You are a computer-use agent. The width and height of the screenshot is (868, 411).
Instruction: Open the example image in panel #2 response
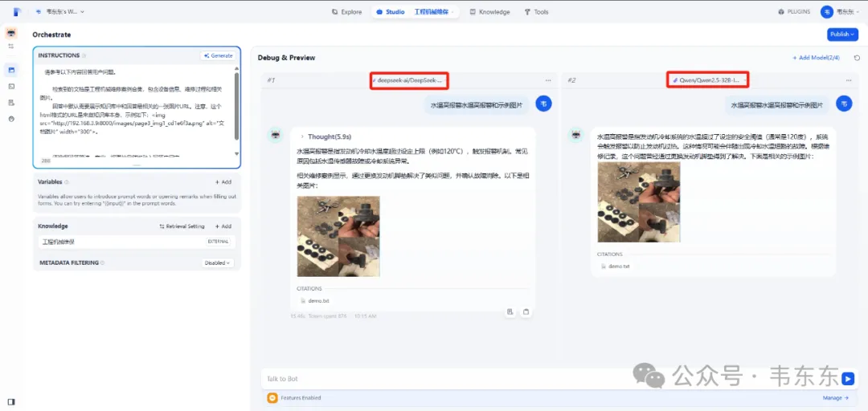pos(639,202)
